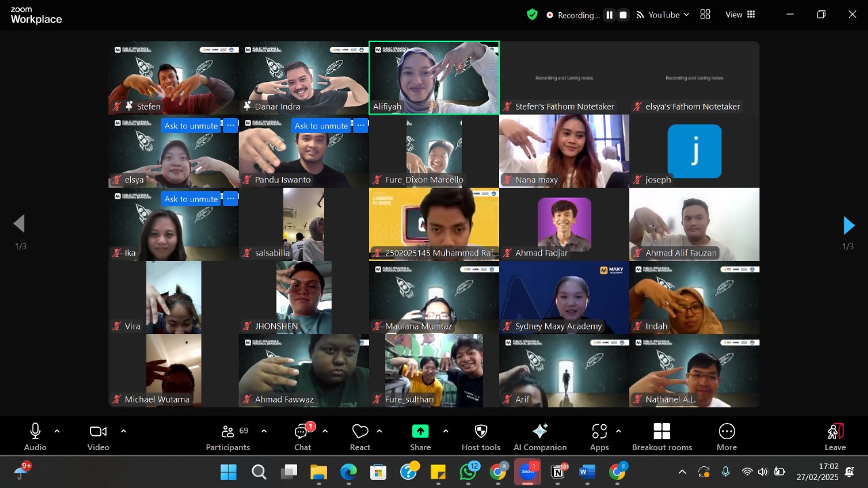Ask Ika to unmute
This screenshot has width=868, height=488.
(191, 199)
